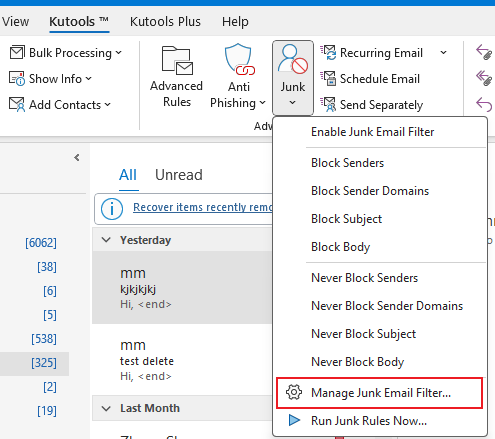Expand the Bulk Processing dropdown arrow
The height and width of the screenshot is (439, 495).
coord(119,53)
